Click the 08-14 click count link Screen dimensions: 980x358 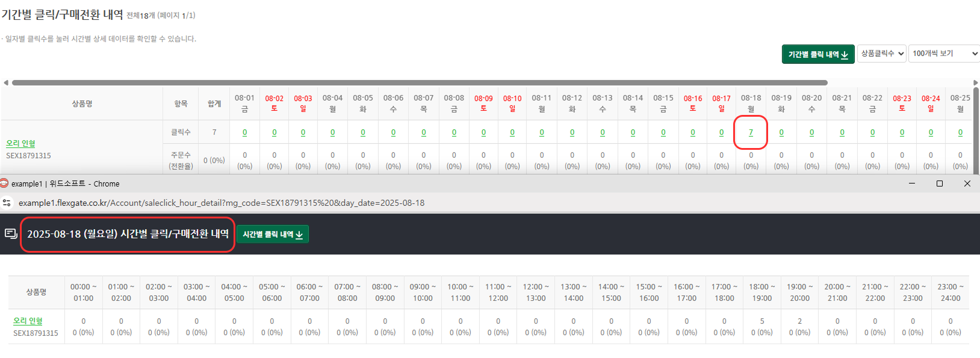[633, 132]
